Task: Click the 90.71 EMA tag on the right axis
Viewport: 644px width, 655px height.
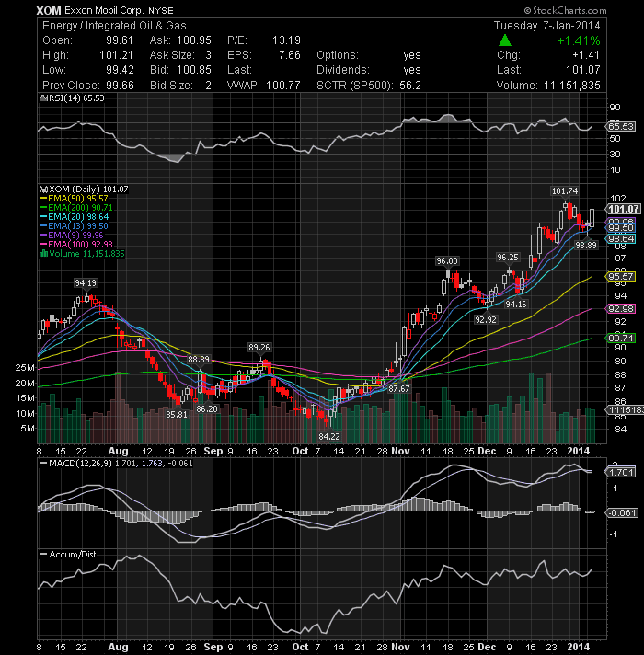Action: click(x=621, y=338)
